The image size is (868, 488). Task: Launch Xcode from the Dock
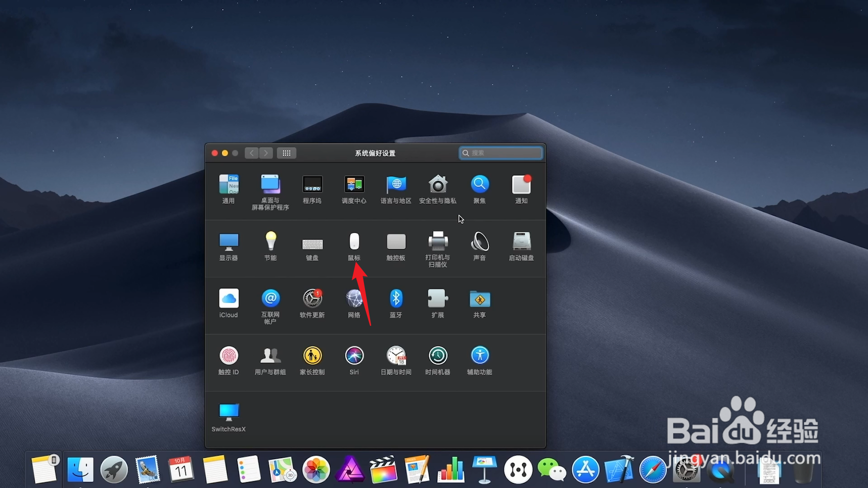tap(619, 470)
